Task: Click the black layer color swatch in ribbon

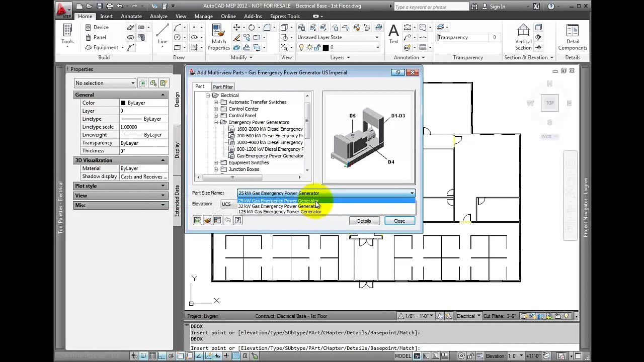Action: (x=326, y=47)
